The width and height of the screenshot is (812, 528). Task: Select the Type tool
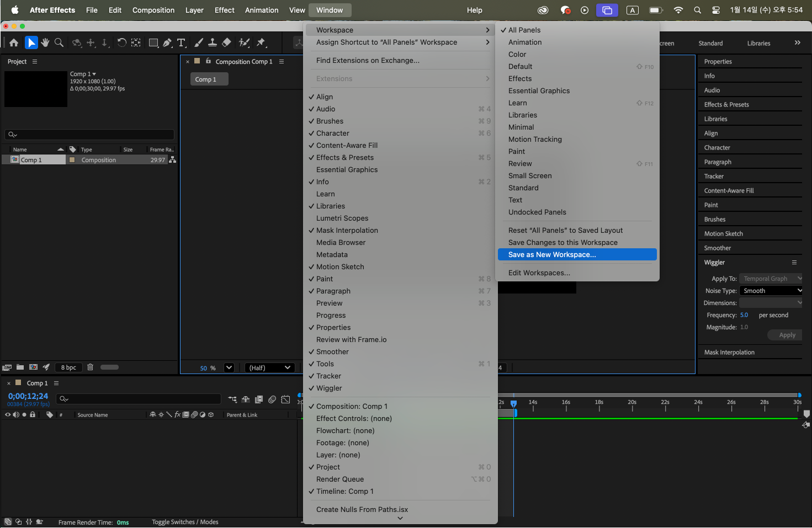pyautogui.click(x=181, y=42)
